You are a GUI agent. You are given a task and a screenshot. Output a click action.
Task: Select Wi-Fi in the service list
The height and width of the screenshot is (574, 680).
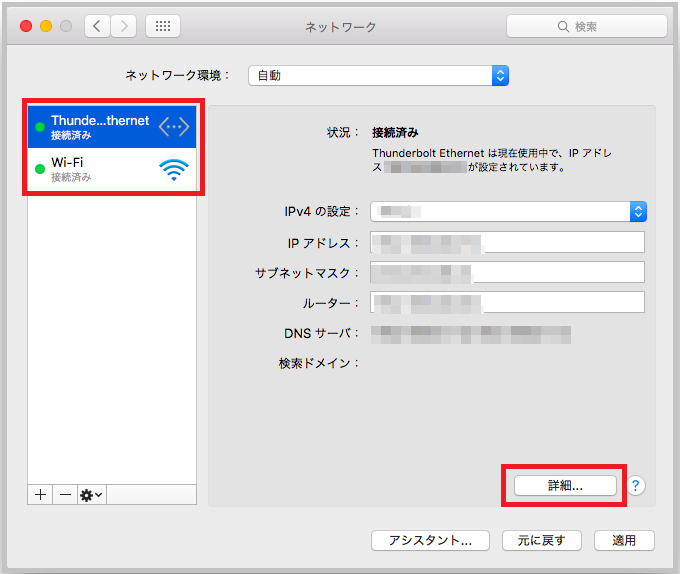[x=100, y=169]
